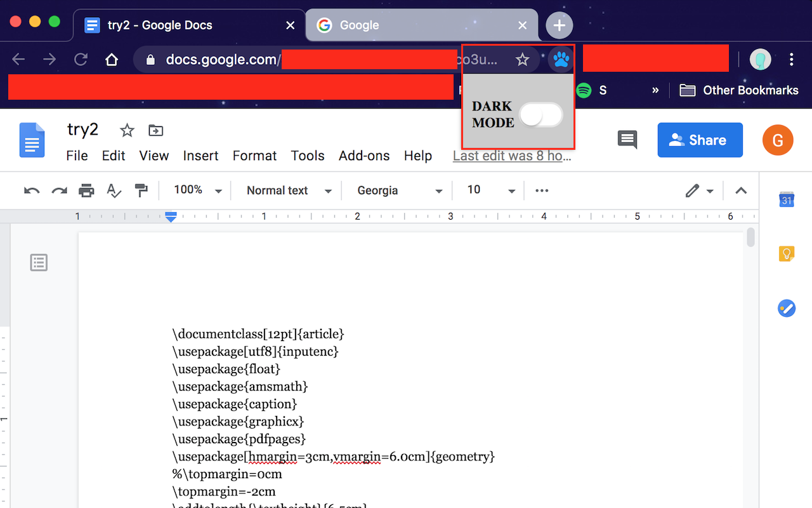The height and width of the screenshot is (508, 812).
Task: Open Google Calendar from side panel
Action: [786, 199]
